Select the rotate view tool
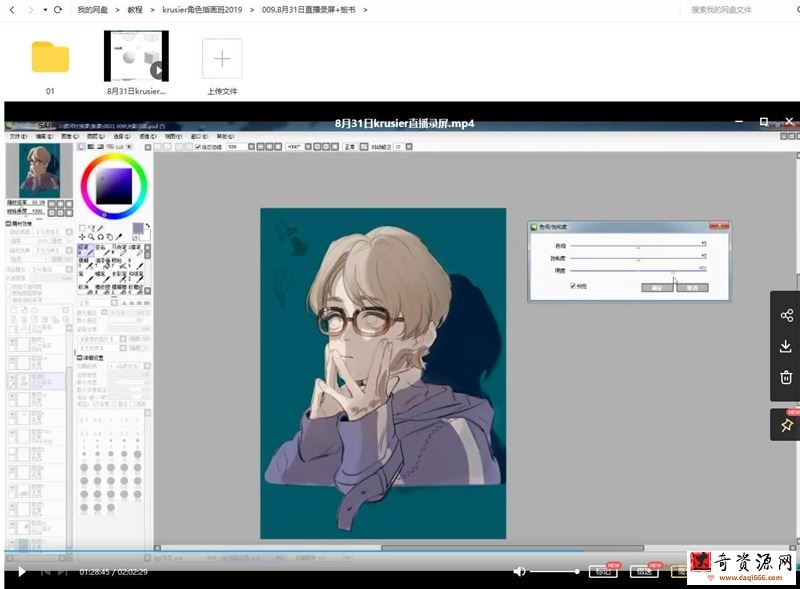Image resolution: width=800 pixels, height=589 pixels. pos(101,237)
